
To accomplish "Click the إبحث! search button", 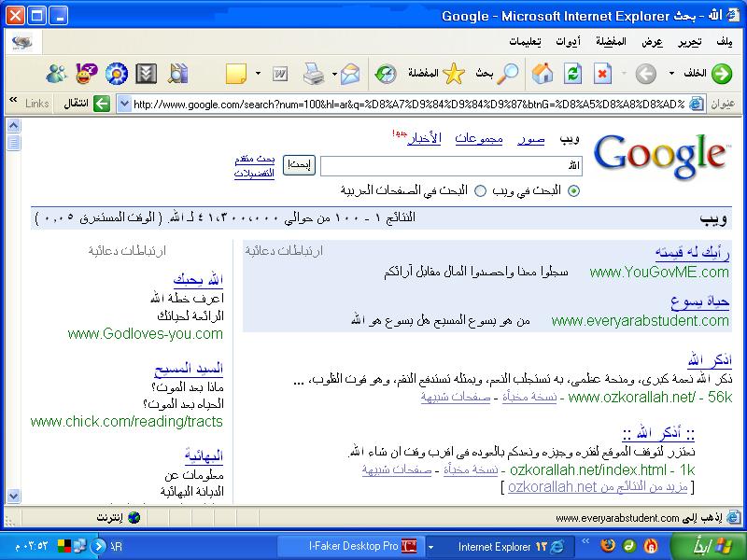I will click(x=299, y=165).
